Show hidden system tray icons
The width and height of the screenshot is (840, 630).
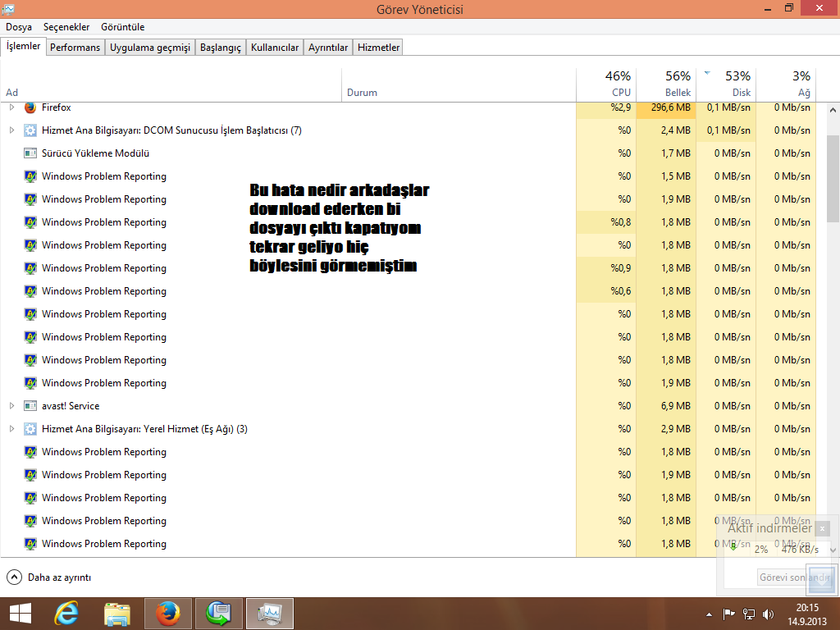pyautogui.click(x=709, y=614)
